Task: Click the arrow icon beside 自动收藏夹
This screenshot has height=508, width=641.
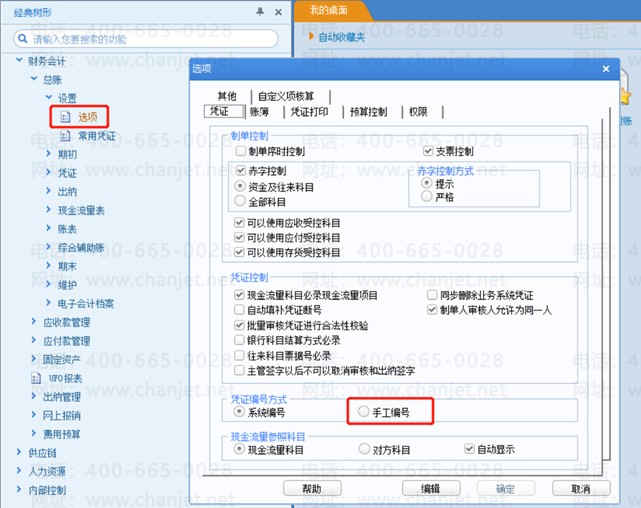Action: pos(312,36)
